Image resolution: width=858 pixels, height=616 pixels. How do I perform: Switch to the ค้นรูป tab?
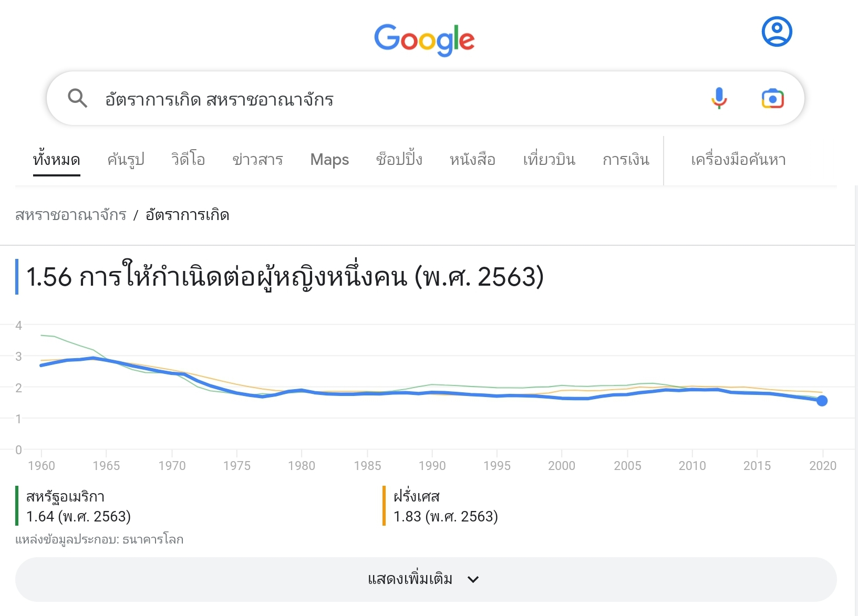(126, 159)
